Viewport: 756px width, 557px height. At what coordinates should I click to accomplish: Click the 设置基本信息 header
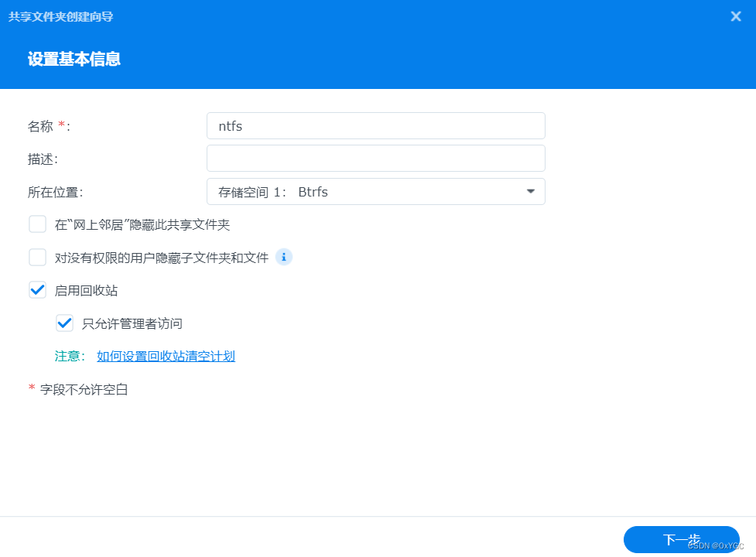[74, 59]
